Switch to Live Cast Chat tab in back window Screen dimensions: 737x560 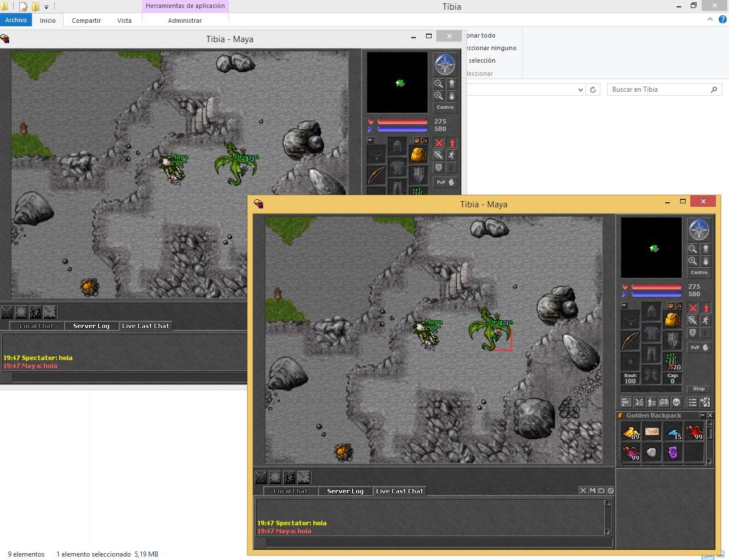coord(146,326)
